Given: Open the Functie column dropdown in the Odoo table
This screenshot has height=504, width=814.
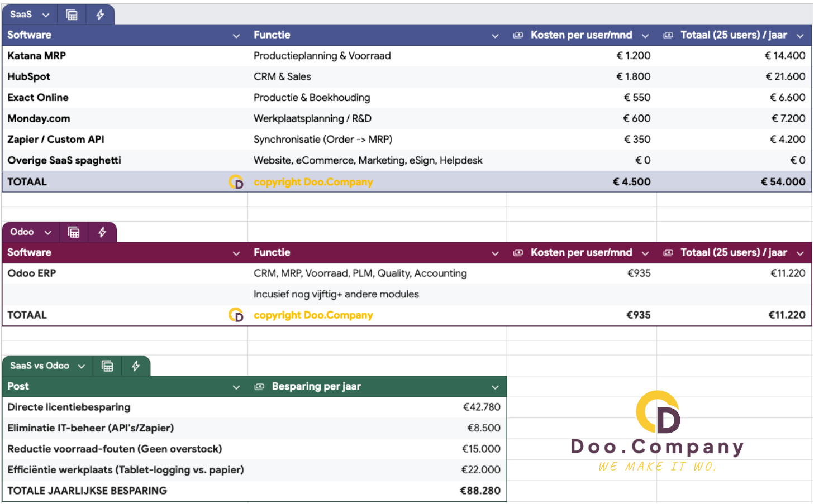Looking at the screenshot, I should (x=495, y=252).
